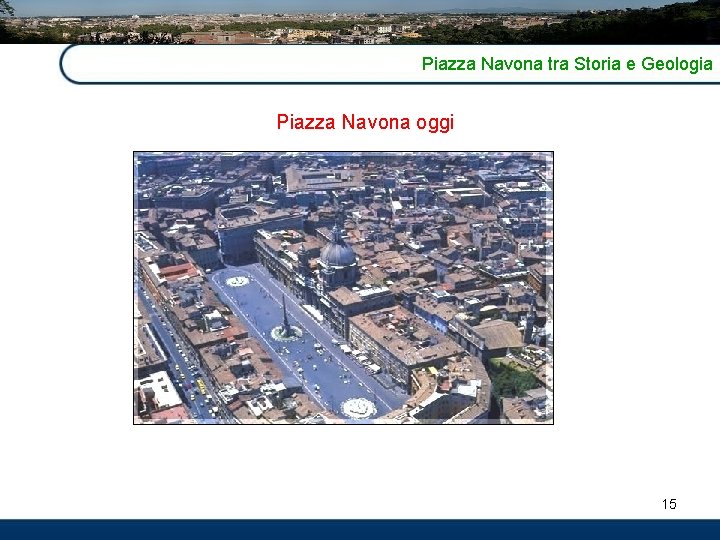Click the slide number 15
720x540 pixels.
point(669,504)
